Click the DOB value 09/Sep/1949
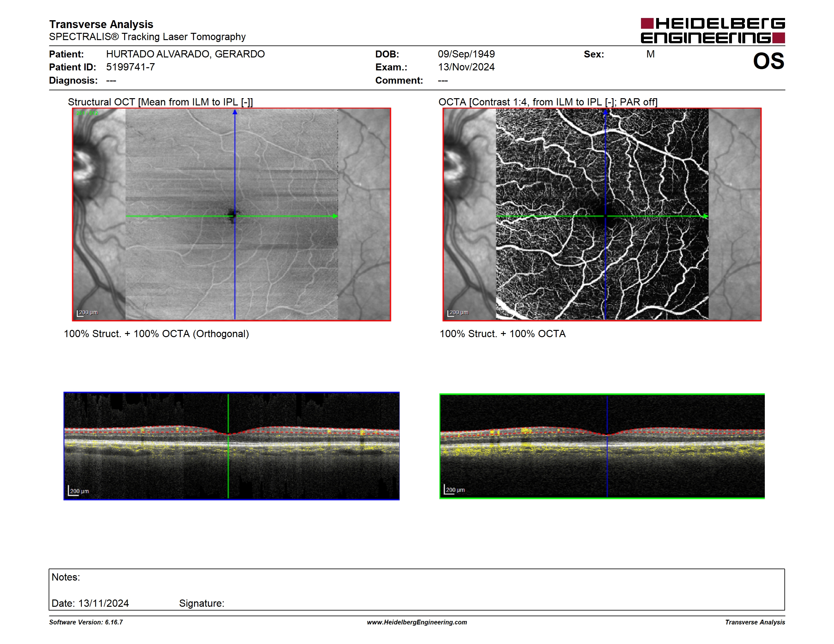 [466, 54]
